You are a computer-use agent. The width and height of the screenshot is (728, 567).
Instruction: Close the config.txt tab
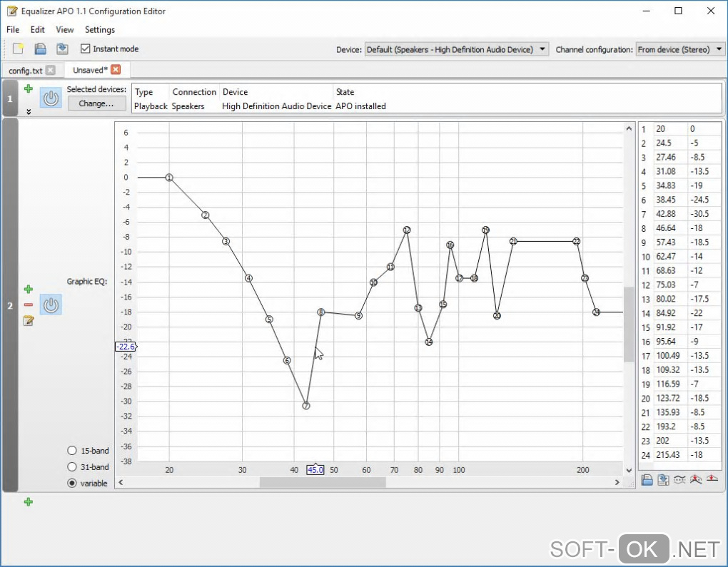point(50,70)
